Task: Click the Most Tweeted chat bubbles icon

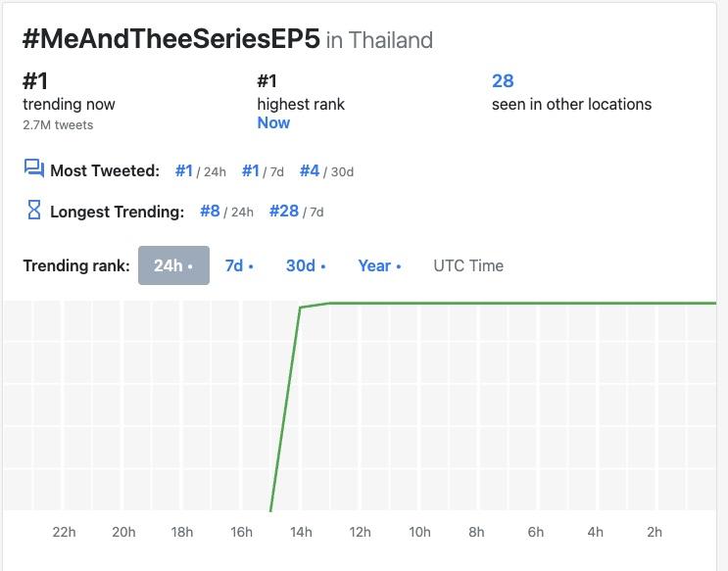Action: point(33,169)
